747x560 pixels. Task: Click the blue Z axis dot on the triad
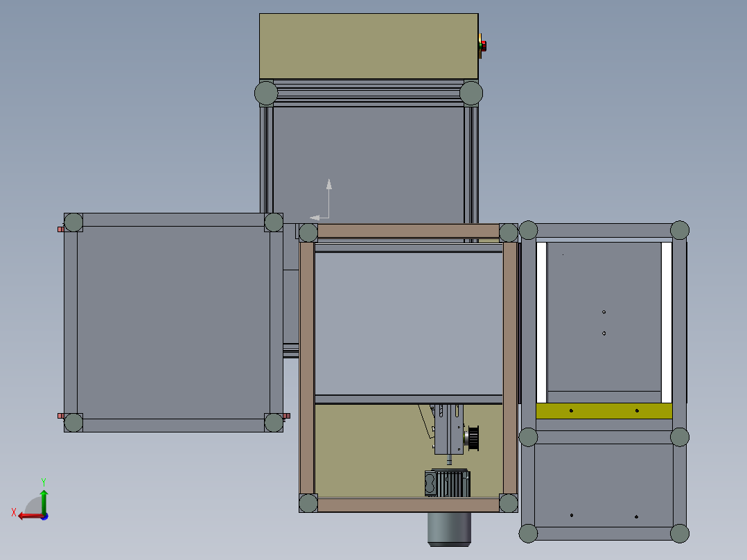coord(45,516)
